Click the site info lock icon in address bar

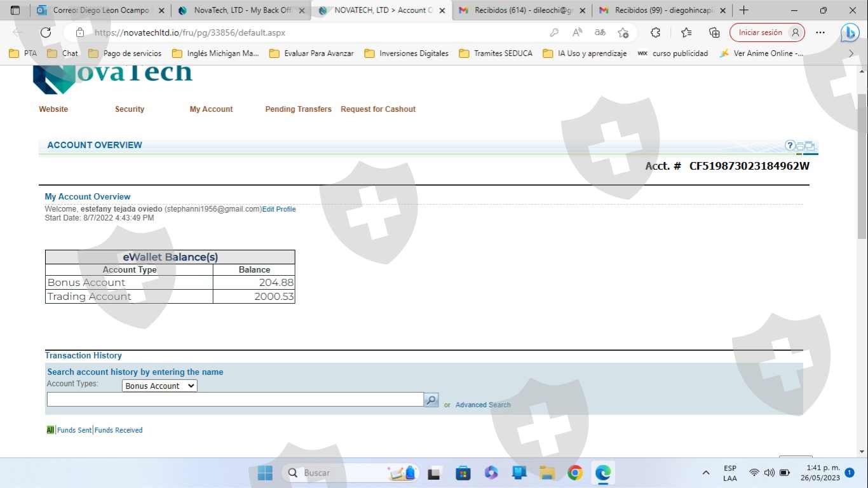(79, 32)
